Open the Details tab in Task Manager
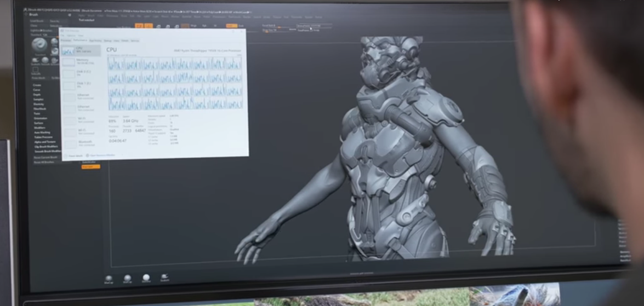644x306 pixels. [125, 41]
